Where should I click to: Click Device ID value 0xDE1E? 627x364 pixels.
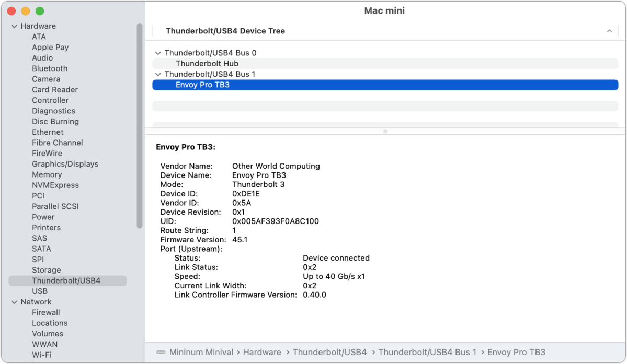[246, 194]
